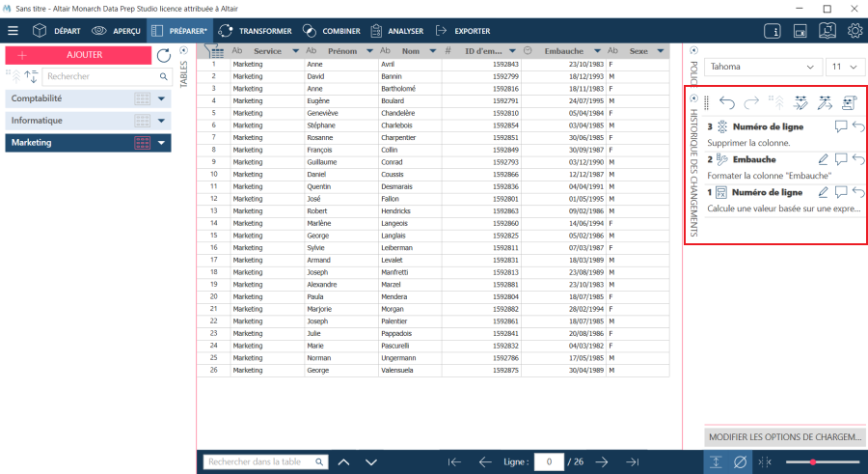Open the settings gear
Viewport: 868px width, 474px height.
click(855, 31)
